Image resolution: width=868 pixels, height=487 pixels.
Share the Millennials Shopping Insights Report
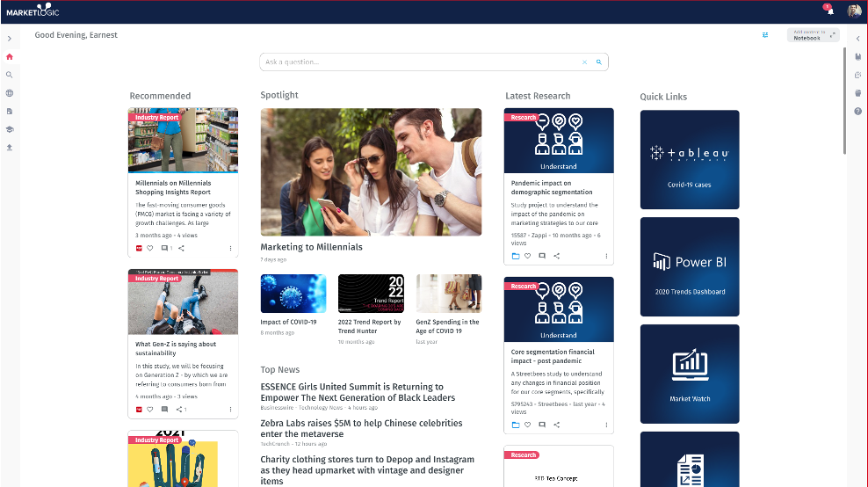181,249
